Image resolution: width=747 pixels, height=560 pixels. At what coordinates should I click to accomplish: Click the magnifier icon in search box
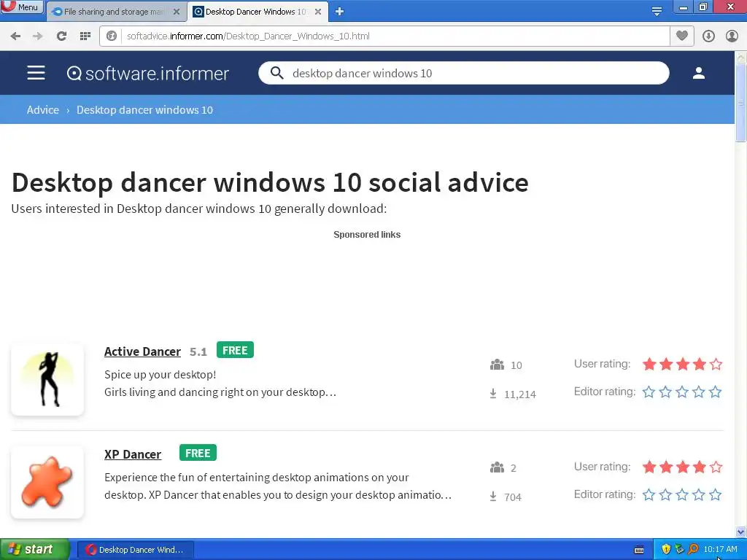[276, 73]
